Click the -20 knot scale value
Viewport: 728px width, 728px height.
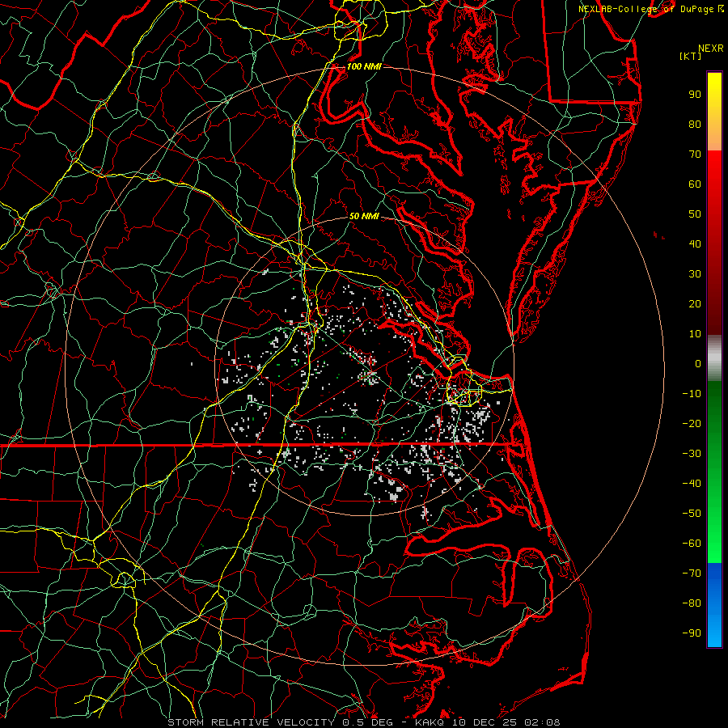tap(692, 423)
